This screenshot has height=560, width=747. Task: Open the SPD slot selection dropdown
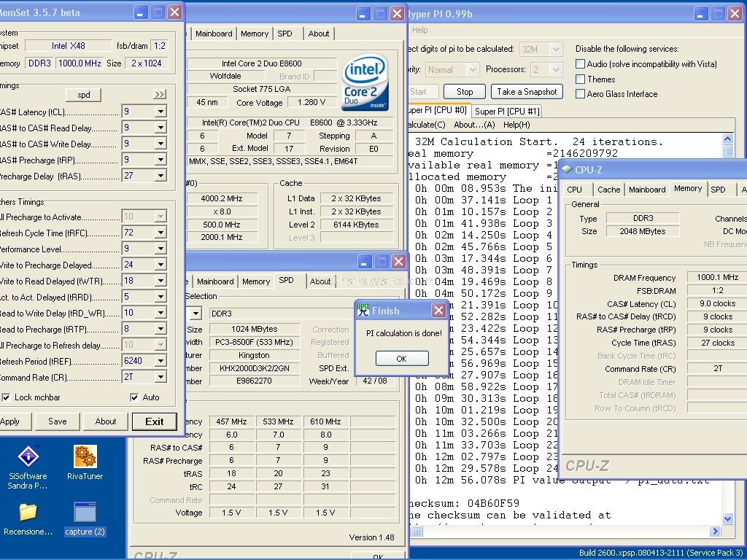(196, 314)
